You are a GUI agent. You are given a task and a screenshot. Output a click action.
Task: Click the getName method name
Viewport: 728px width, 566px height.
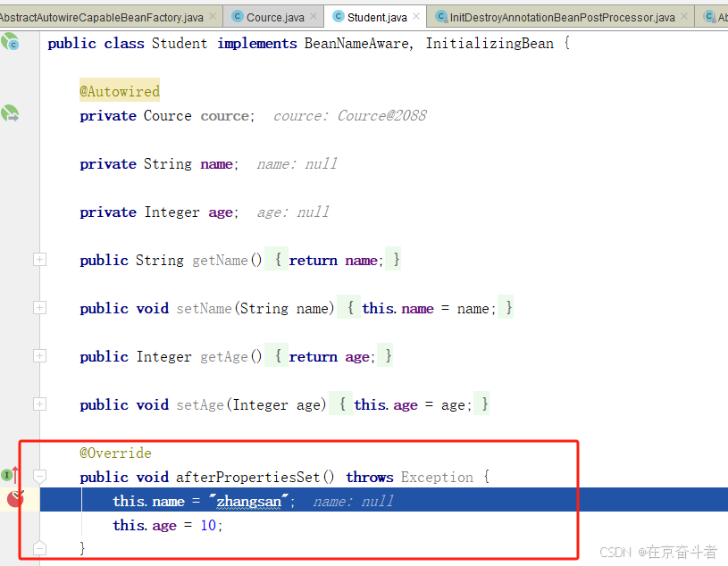click(220, 261)
